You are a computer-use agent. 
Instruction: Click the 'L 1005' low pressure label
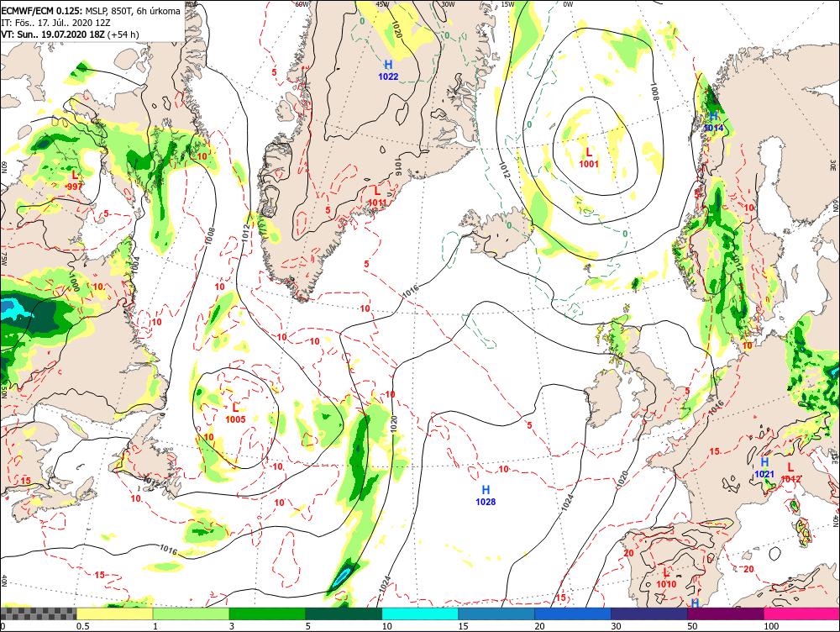click(235, 413)
